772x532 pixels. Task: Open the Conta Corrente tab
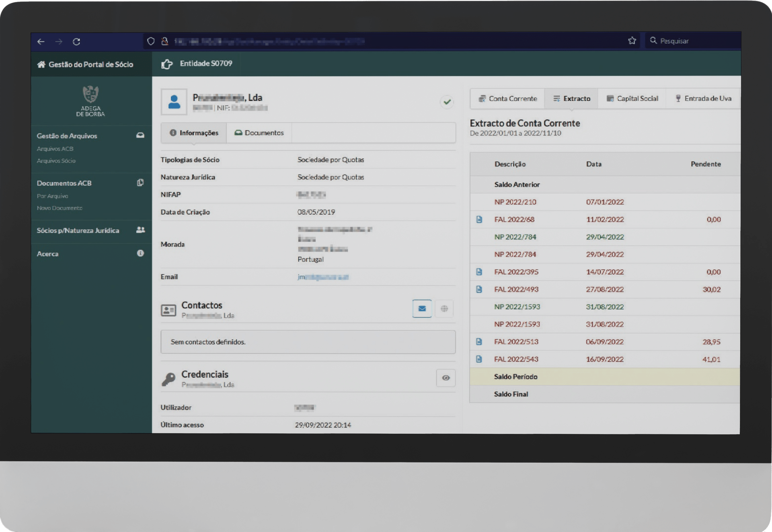pyautogui.click(x=507, y=99)
